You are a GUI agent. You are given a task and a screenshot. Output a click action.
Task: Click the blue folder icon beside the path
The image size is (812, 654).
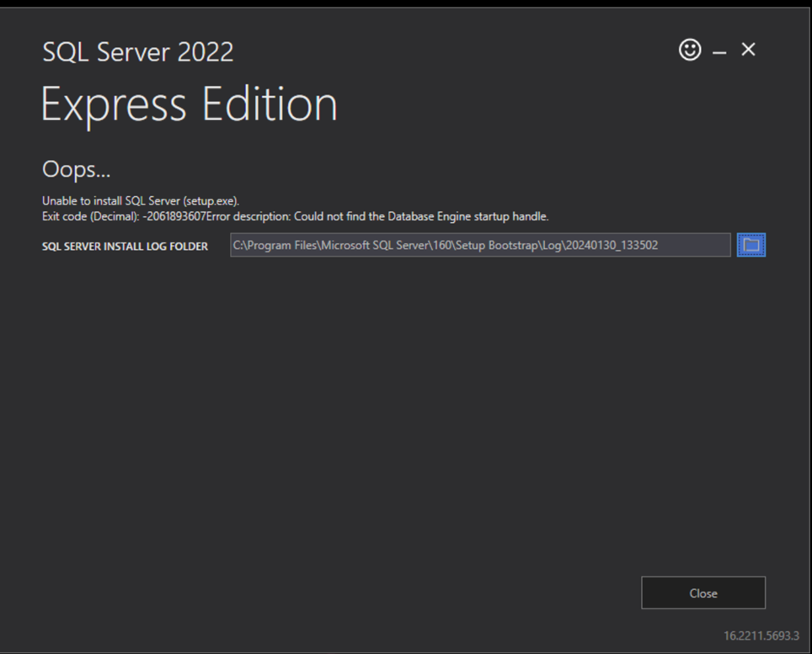pos(751,244)
